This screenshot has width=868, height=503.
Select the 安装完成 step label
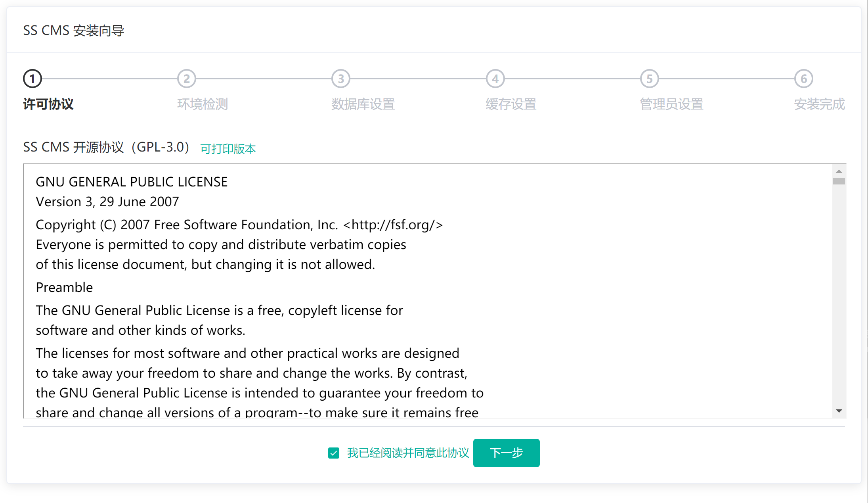(819, 104)
